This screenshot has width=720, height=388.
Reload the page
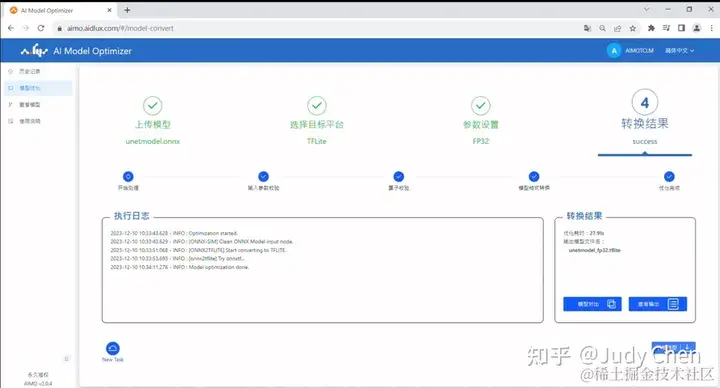tap(41, 28)
